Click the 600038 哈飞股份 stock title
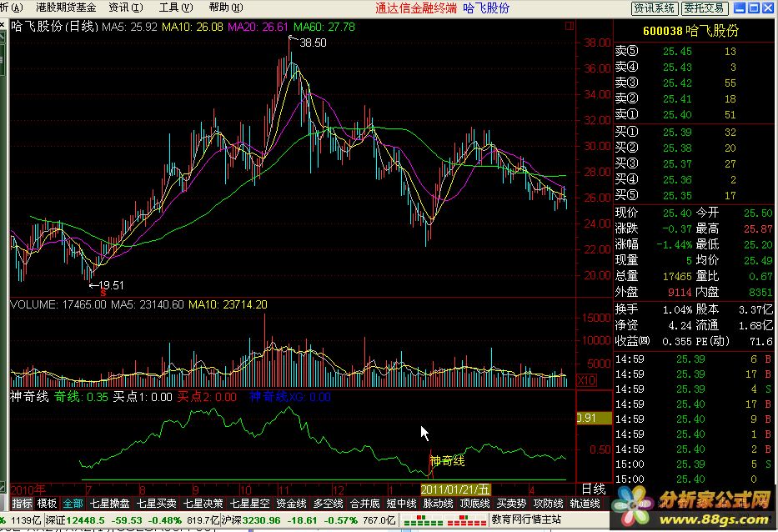778x532 pixels. [x=690, y=31]
